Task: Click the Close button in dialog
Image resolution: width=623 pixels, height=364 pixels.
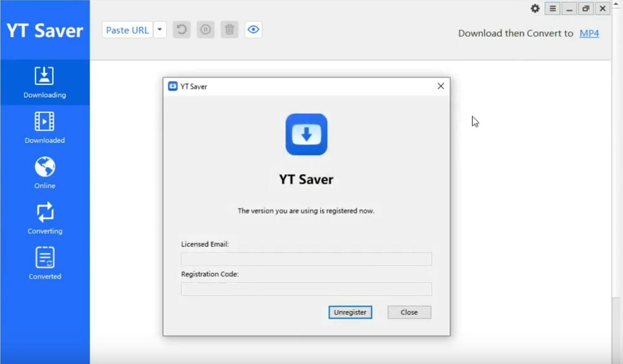Action: click(x=409, y=312)
